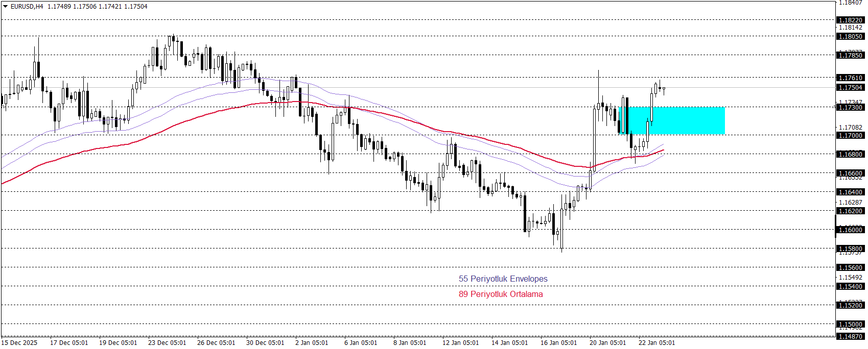Click the 1.18407 price scale value
Image resolution: width=868 pixels, height=349 pixels.
coord(851,3)
